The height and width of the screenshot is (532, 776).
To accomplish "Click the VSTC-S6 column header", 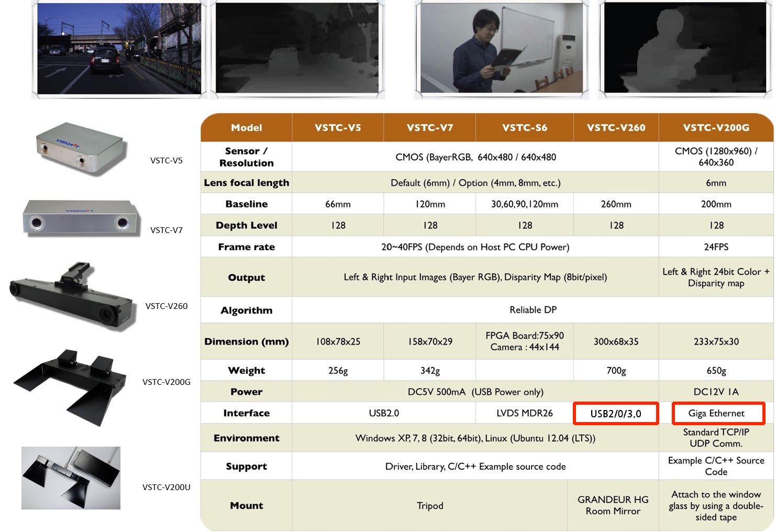I will (524, 128).
